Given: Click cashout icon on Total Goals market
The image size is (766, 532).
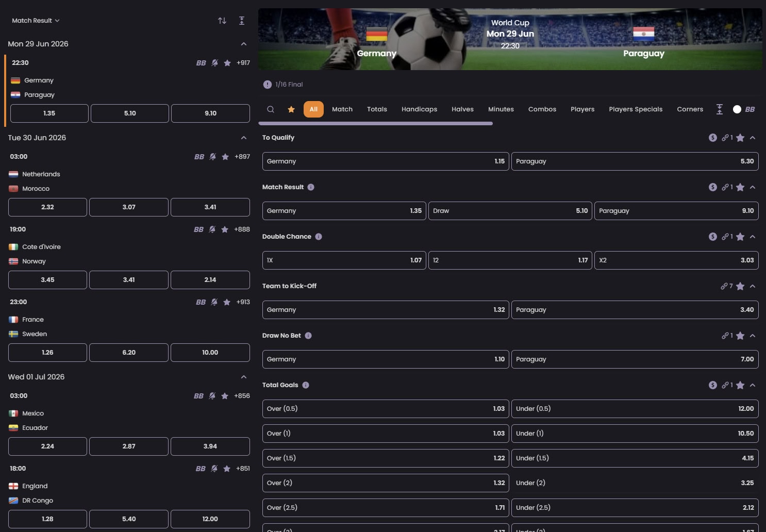Looking at the screenshot, I should point(713,385).
